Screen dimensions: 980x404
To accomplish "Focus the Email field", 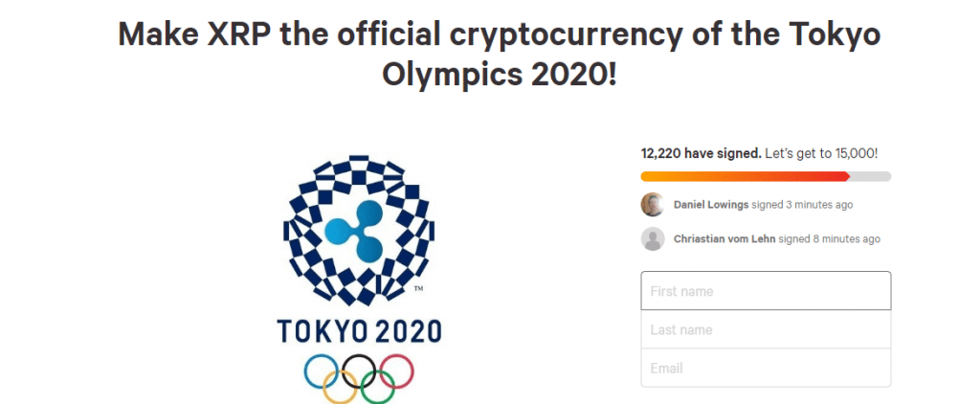I will 766,368.
